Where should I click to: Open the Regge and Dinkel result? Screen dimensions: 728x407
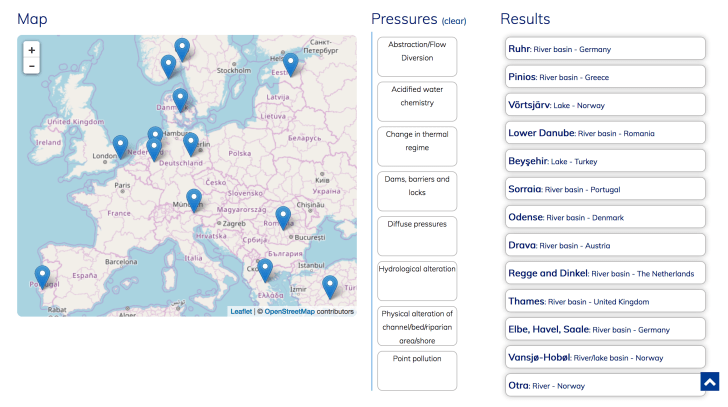click(605, 273)
